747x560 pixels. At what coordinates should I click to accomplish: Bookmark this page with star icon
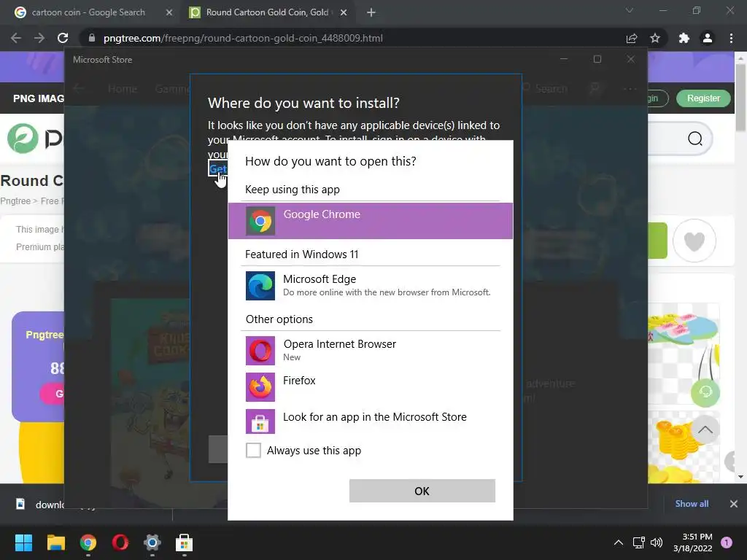pos(655,38)
